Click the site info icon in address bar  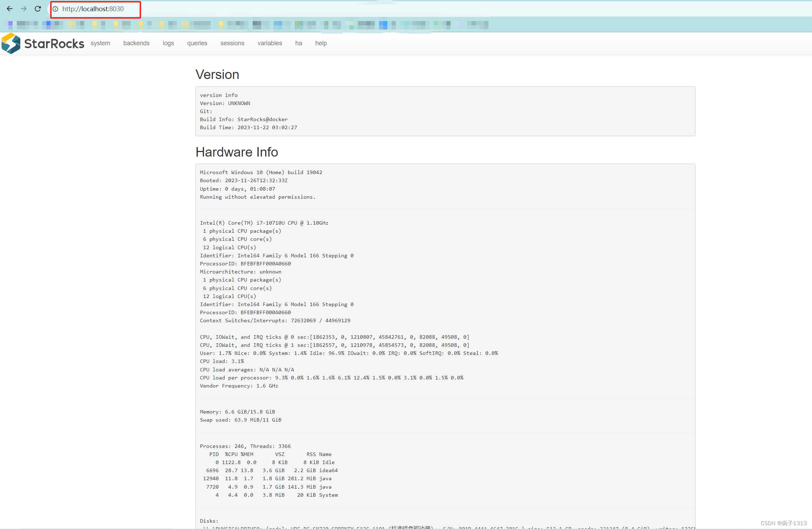[x=55, y=9]
